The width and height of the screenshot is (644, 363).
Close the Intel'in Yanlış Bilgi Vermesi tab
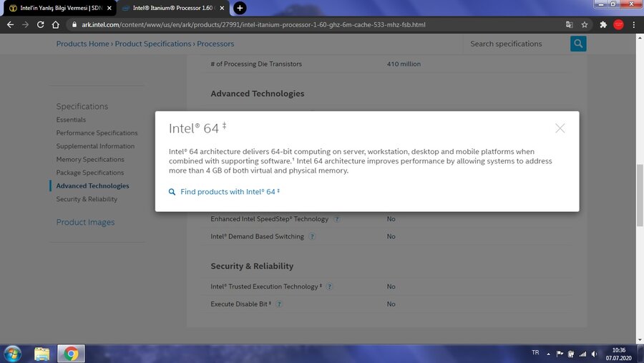click(x=109, y=8)
